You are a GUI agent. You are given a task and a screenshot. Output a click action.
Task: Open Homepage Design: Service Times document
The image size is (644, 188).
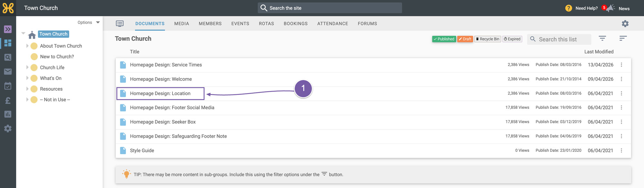[166, 65]
